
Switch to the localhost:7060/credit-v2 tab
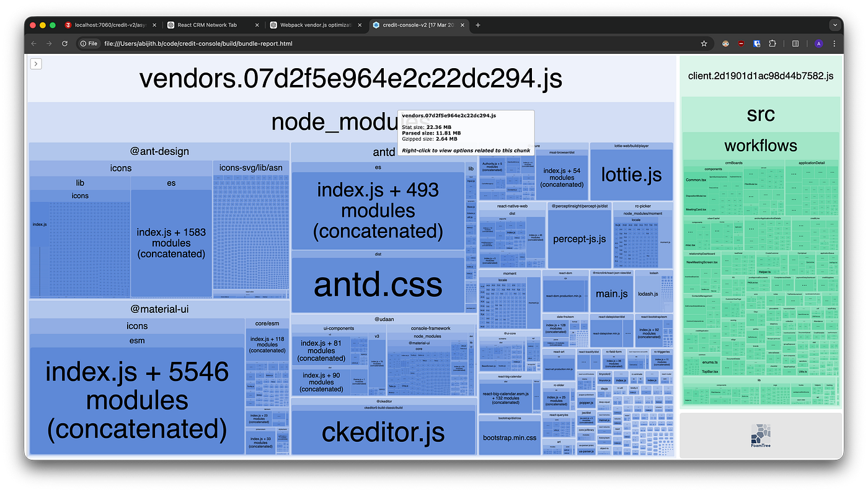click(x=109, y=25)
